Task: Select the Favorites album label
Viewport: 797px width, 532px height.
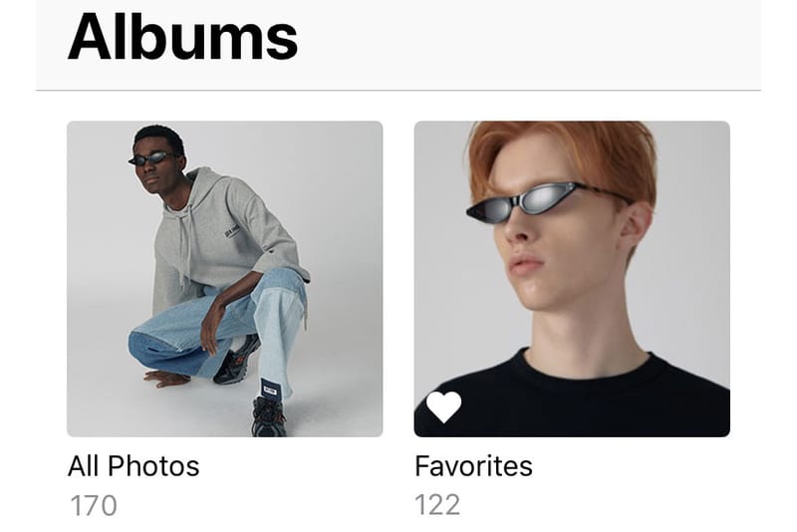Action: (x=473, y=466)
